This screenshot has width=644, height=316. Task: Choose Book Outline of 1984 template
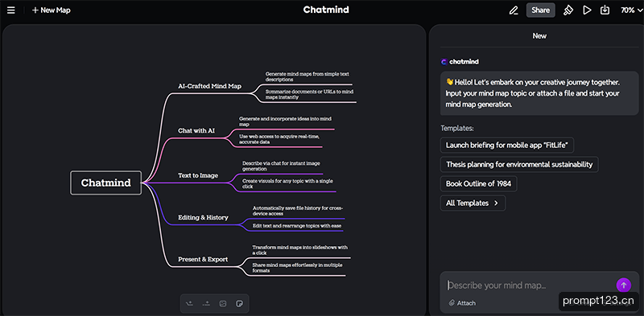coord(478,183)
